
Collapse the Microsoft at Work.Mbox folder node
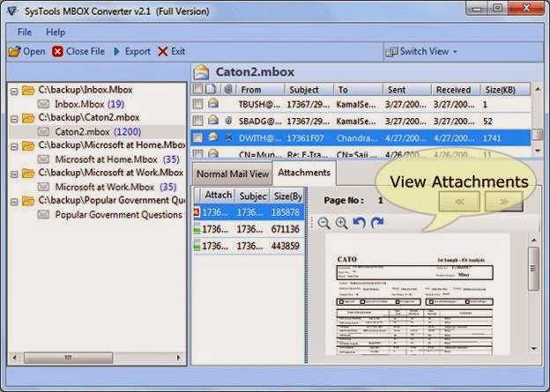coord(14,174)
